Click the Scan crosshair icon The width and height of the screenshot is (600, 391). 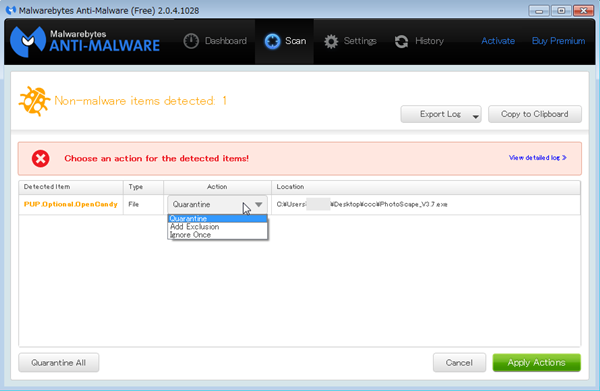(272, 41)
